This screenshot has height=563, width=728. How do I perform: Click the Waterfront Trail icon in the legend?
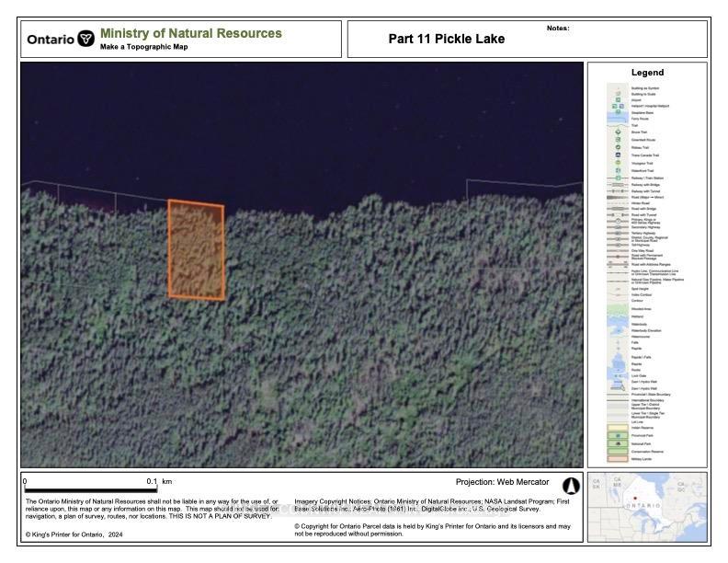click(x=618, y=170)
